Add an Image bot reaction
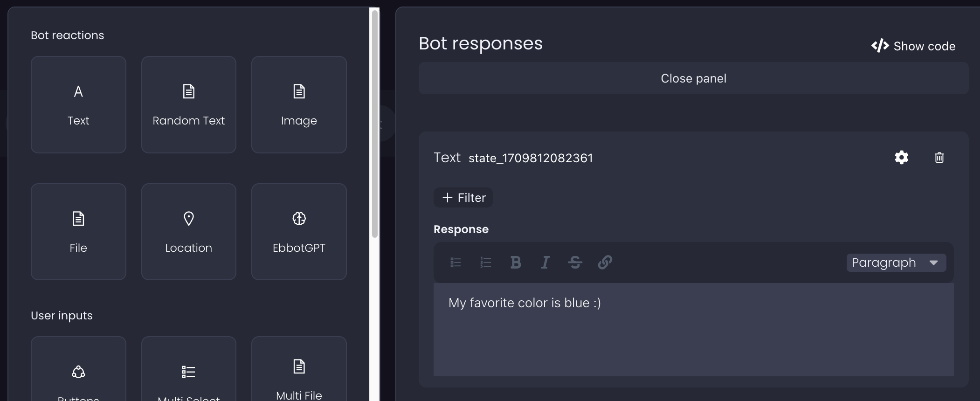 coord(299,105)
